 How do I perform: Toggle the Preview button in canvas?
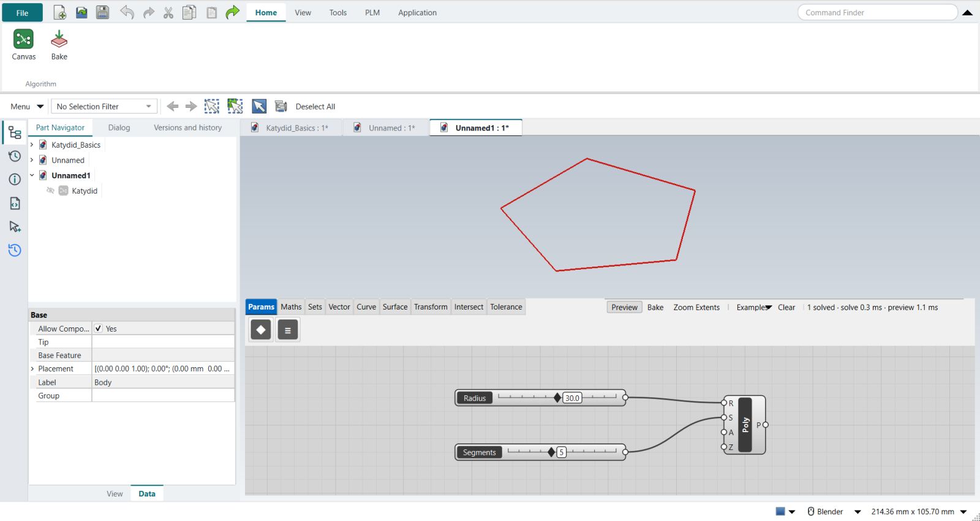coord(624,307)
